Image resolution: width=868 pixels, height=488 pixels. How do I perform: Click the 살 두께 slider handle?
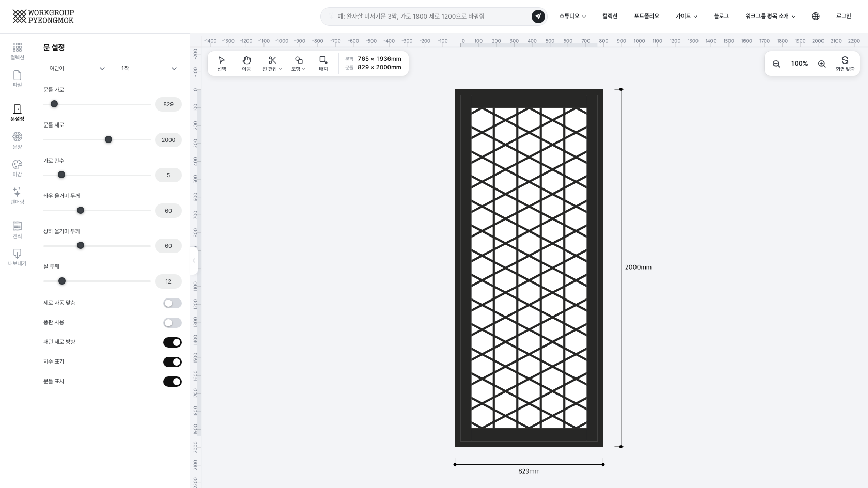coord(62,281)
